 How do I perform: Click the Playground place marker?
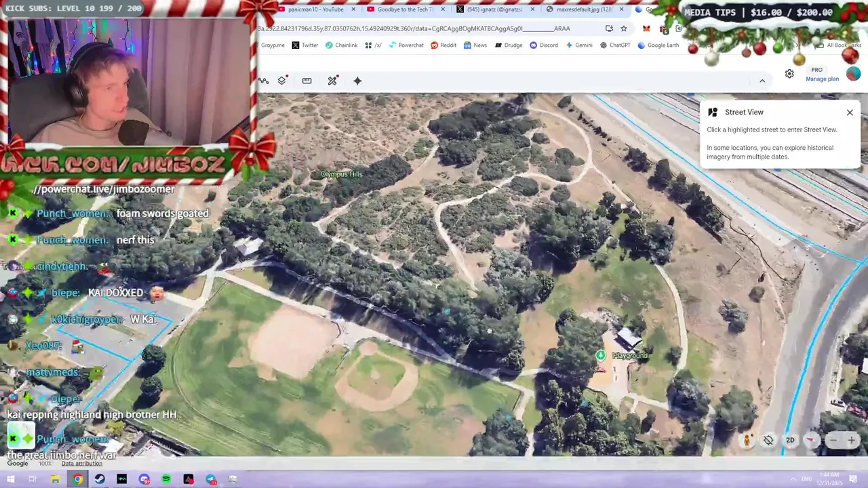(601, 355)
